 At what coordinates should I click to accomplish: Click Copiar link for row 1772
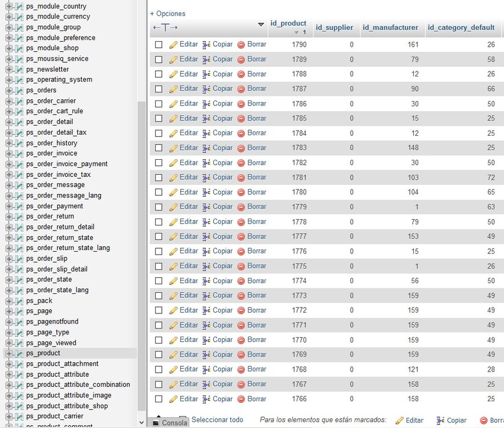pos(222,310)
